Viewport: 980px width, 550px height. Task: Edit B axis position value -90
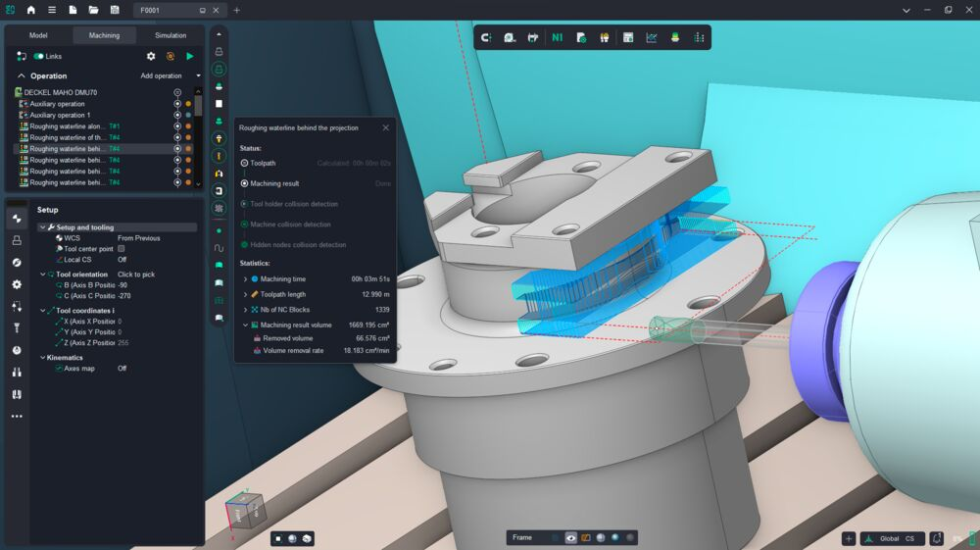(122, 285)
